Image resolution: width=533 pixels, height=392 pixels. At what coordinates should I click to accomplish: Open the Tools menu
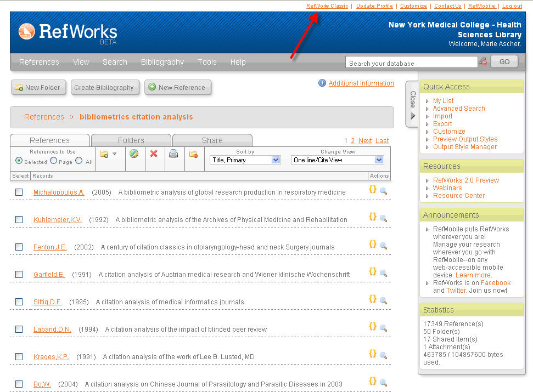click(207, 62)
